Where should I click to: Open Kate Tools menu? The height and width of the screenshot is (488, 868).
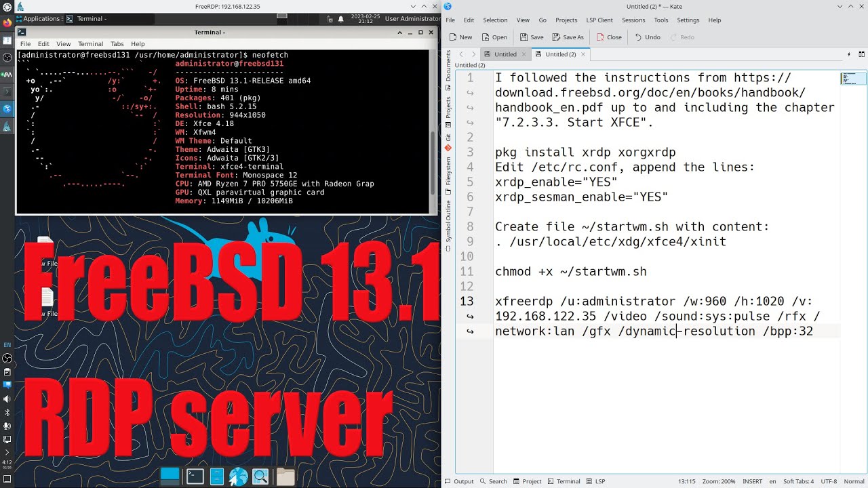pyautogui.click(x=661, y=20)
